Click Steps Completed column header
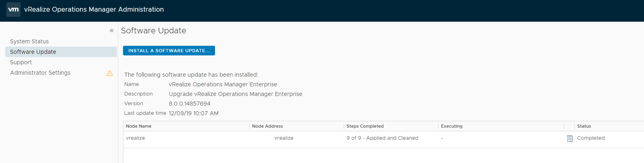This screenshot has height=163, width=644. 365,126
